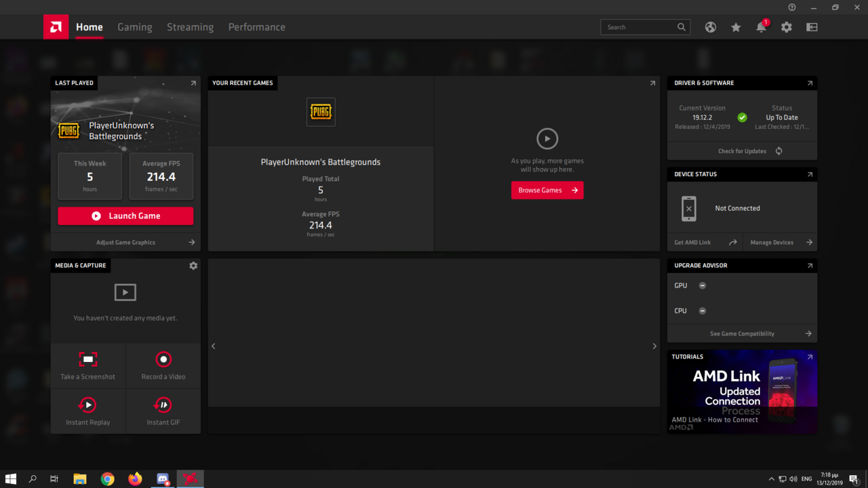This screenshot has height=488, width=868.
Task: Open Discord from taskbar
Action: [x=163, y=479]
